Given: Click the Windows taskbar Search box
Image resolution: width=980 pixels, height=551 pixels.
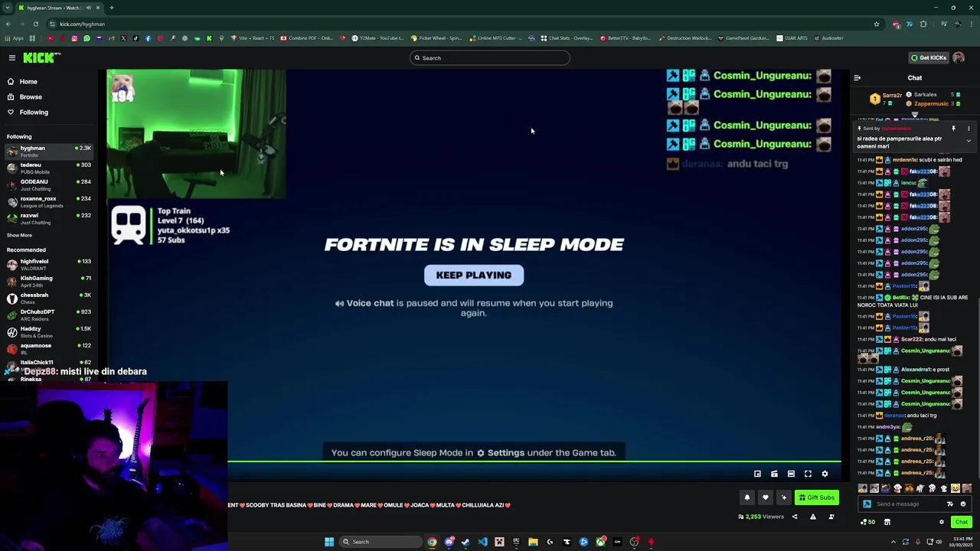Looking at the screenshot, I should 381,542.
